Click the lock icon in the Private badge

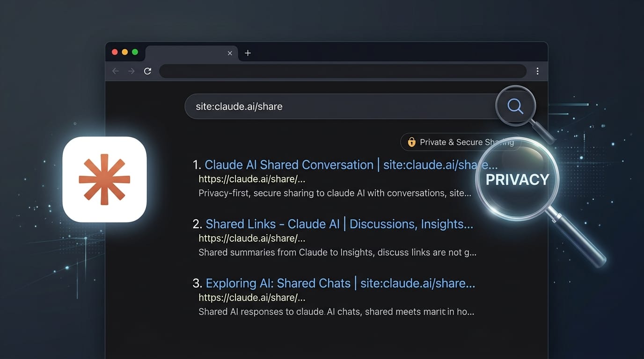(412, 142)
